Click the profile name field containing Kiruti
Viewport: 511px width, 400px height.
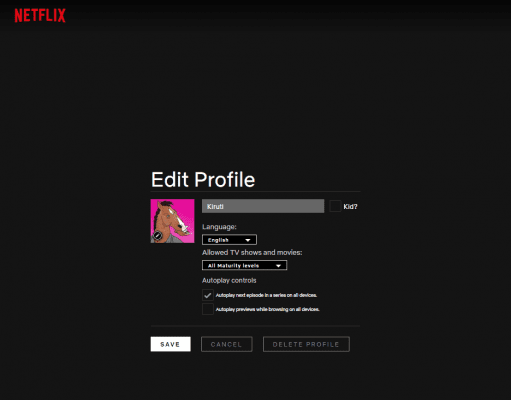(x=263, y=206)
